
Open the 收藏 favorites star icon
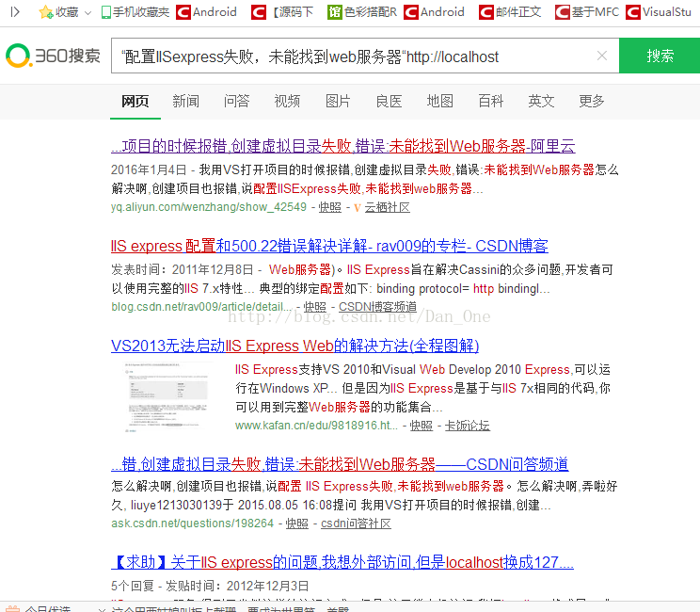[45, 12]
